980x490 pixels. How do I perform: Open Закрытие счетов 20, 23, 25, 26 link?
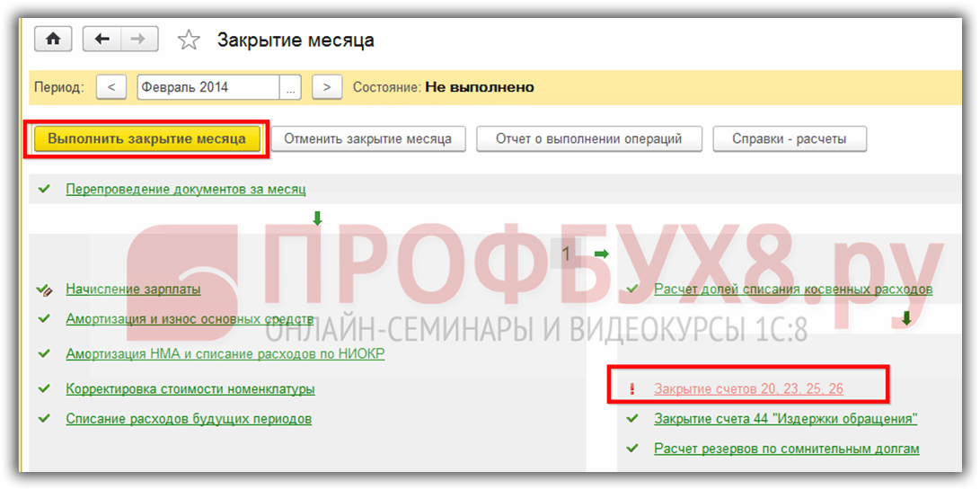click(748, 389)
